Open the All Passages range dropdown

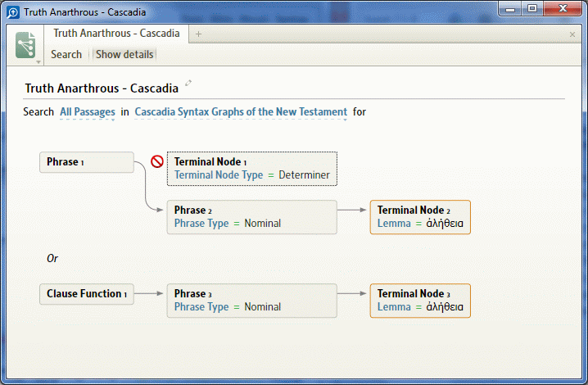click(x=88, y=112)
